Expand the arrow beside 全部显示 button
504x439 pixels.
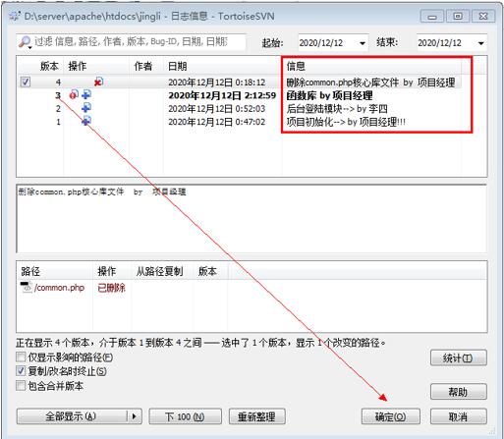coord(134,416)
